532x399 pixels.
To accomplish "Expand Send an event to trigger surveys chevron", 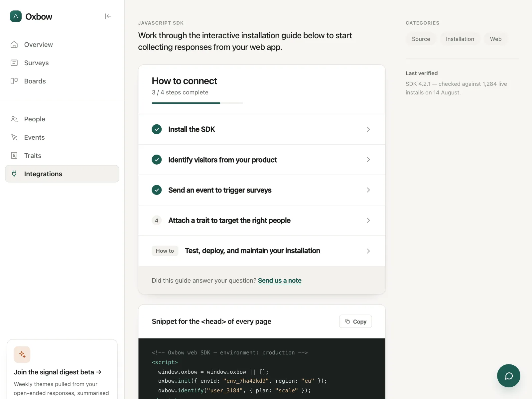I will 368,190.
